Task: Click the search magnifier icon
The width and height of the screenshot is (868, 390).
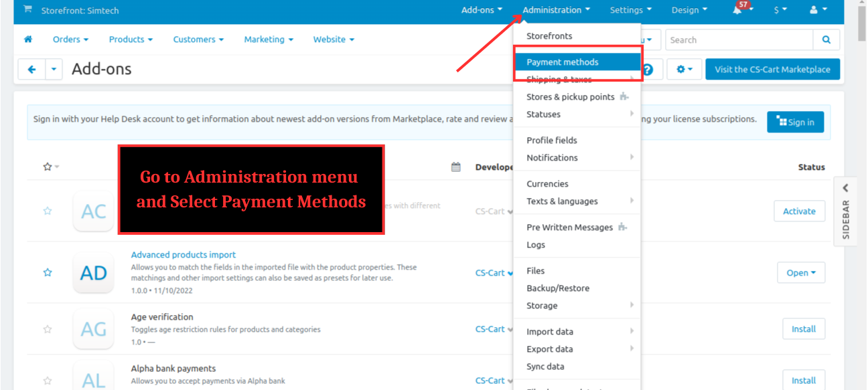Action: [826, 39]
